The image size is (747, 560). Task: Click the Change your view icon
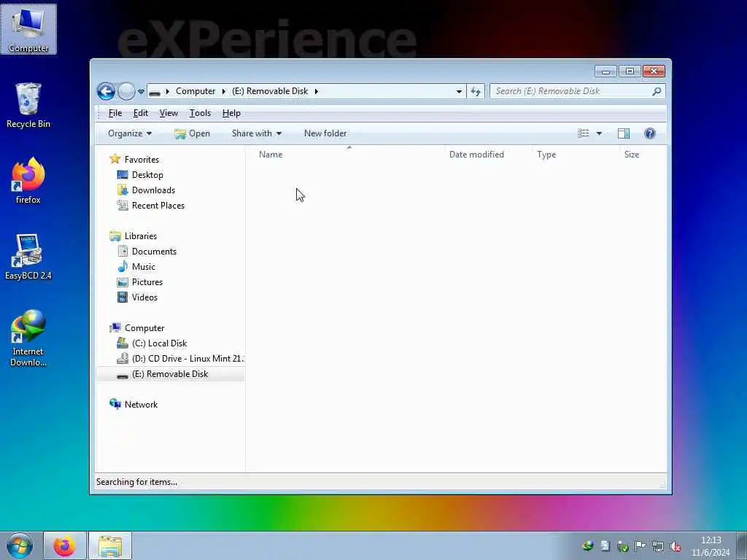[583, 133]
